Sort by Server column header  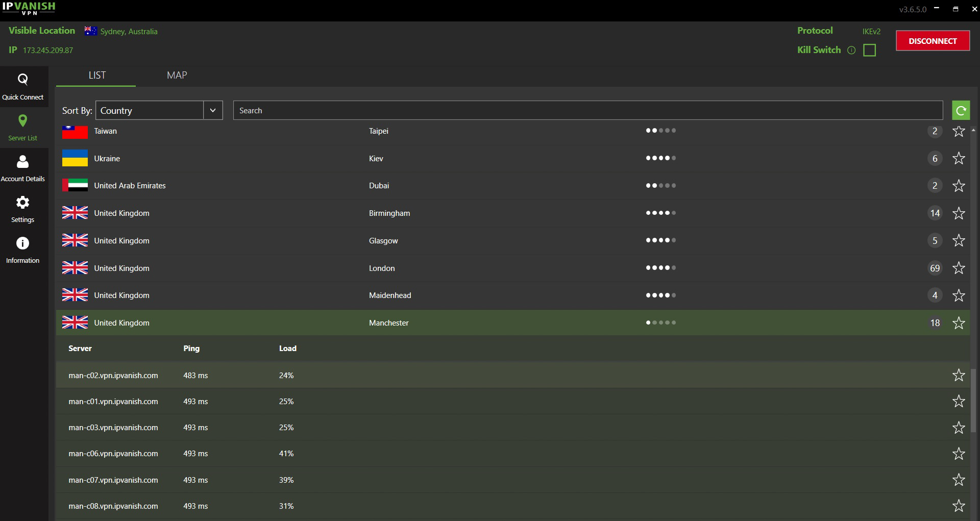point(80,349)
